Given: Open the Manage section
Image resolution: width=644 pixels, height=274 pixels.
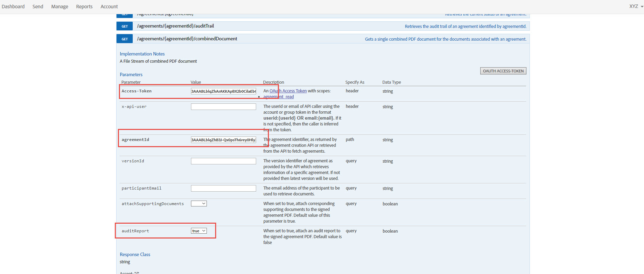Looking at the screenshot, I should click(x=60, y=7).
